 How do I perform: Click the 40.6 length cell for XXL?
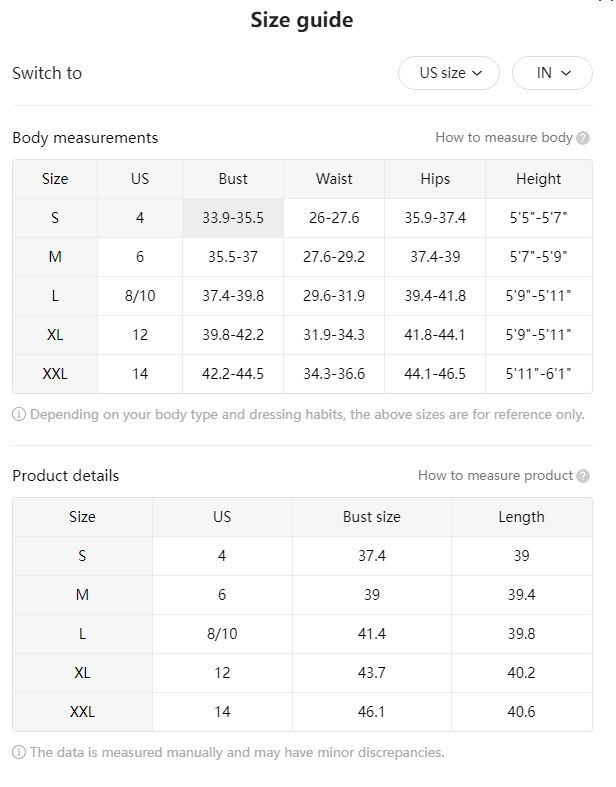click(522, 712)
